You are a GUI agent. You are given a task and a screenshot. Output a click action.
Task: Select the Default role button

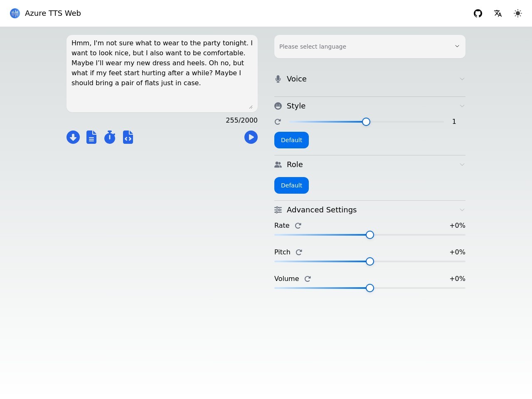pos(291,185)
